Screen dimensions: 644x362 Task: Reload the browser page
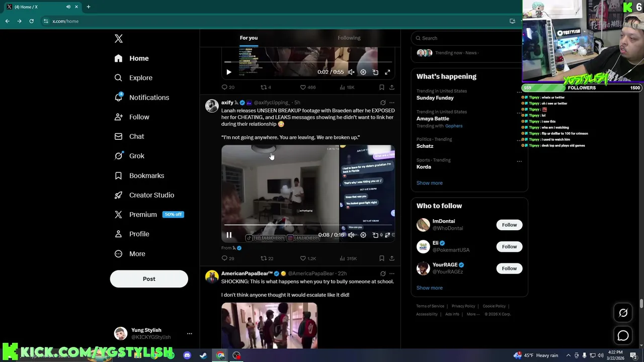click(x=31, y=21)
